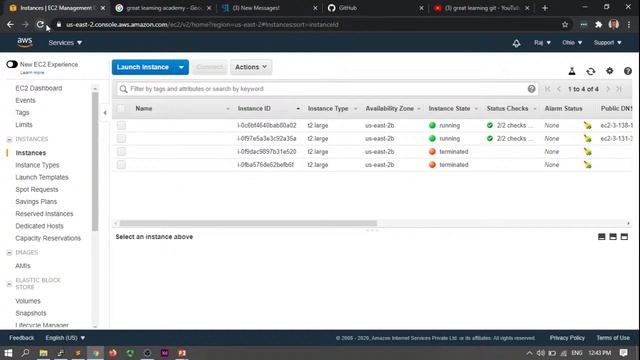This screenshot has width=640, height=360.
Task: Open Windows Start menu
Action: tap(8, 353)
